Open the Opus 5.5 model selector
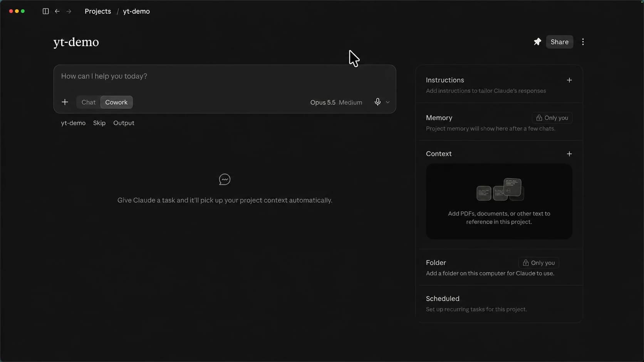The width and height of the screenshot is (644, 362). click(323, 102)
